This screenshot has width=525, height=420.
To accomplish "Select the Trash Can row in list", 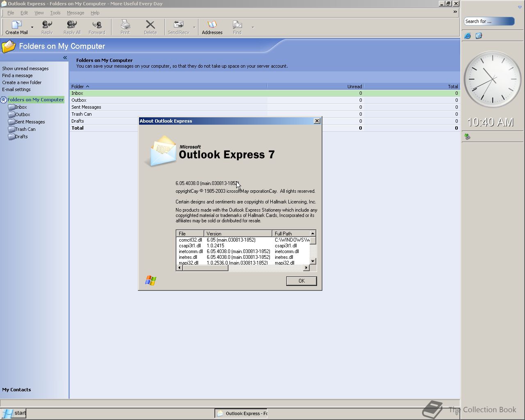I will pyautogui.click(x=265, y=114).
